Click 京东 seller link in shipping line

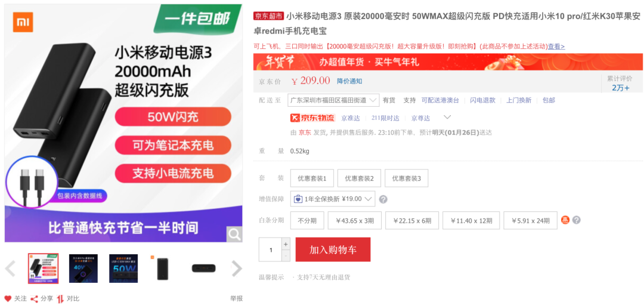[x=305, y=133]
